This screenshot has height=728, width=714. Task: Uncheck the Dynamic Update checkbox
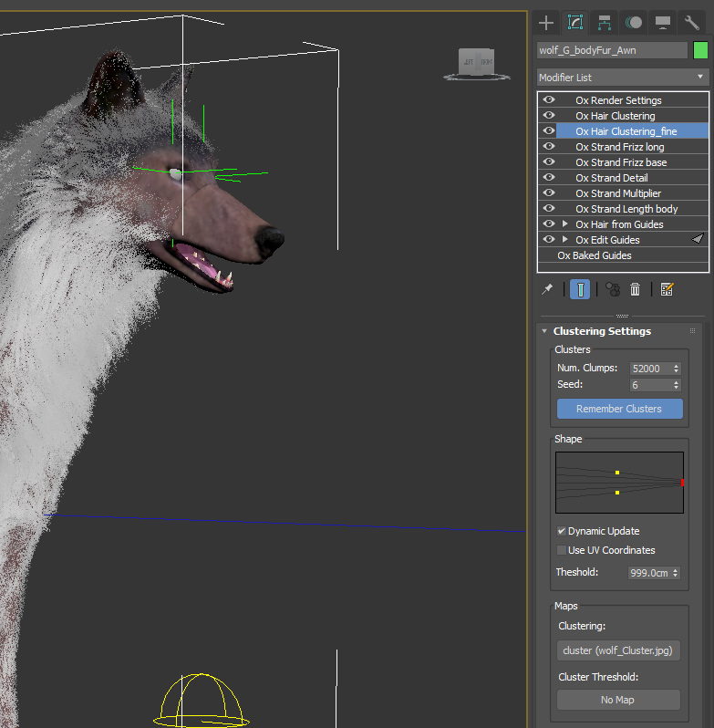pyautogui.click(x=562, y=531)
